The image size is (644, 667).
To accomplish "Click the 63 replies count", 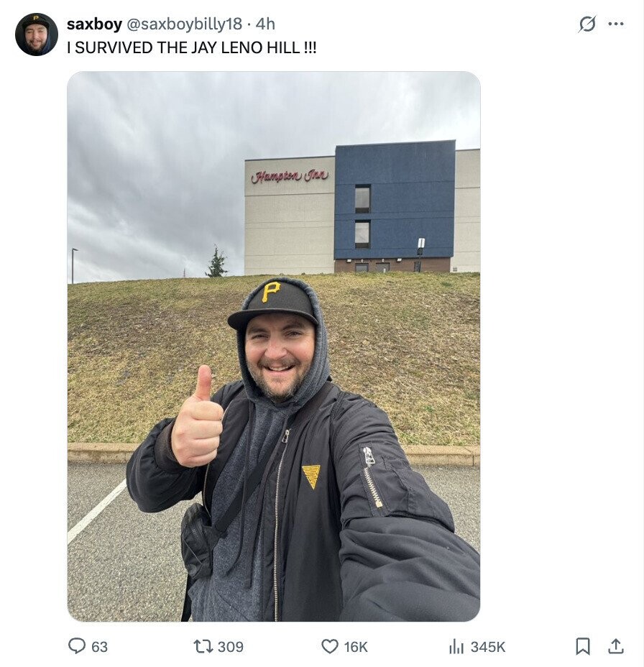I will (99, 647).
